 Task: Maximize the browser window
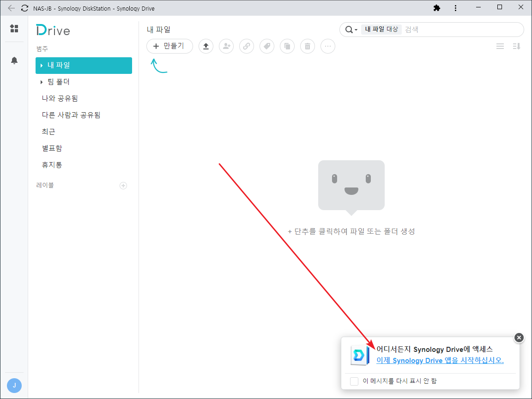point(499,7)
